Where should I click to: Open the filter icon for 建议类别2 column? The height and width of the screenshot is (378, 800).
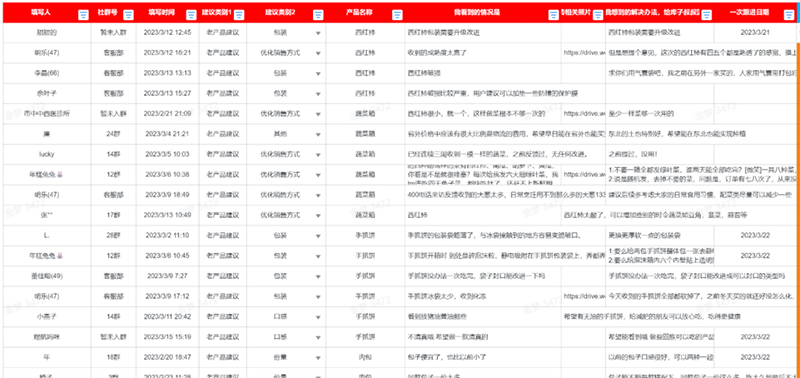coord(318,16)
